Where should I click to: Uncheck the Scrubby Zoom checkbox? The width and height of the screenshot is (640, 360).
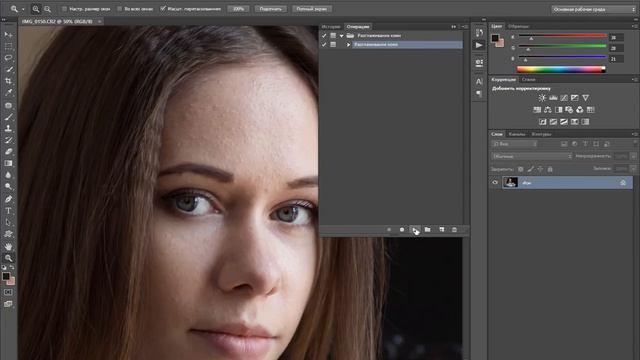(163, 9)
